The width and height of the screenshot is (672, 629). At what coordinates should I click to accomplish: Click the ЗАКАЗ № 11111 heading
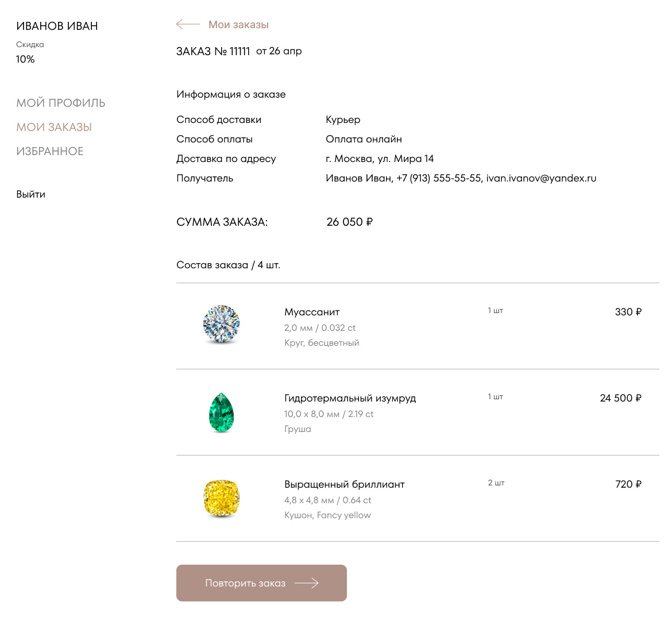pyautogui.click(x=213, y=52)
